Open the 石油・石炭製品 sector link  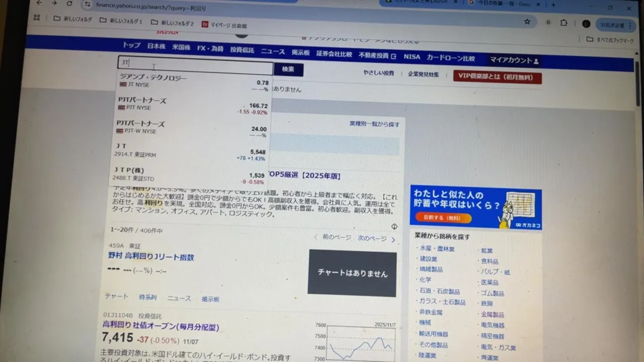[440, 291]
